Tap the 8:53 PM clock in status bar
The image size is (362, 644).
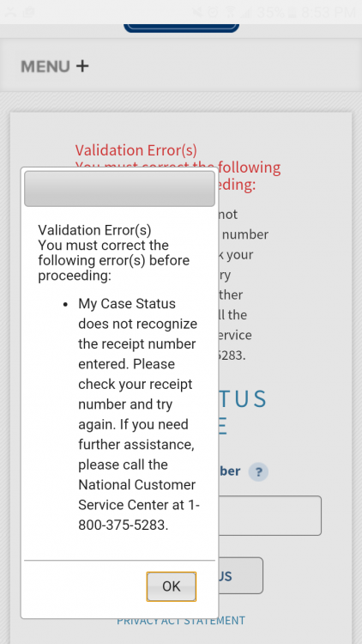pos(329,12)
